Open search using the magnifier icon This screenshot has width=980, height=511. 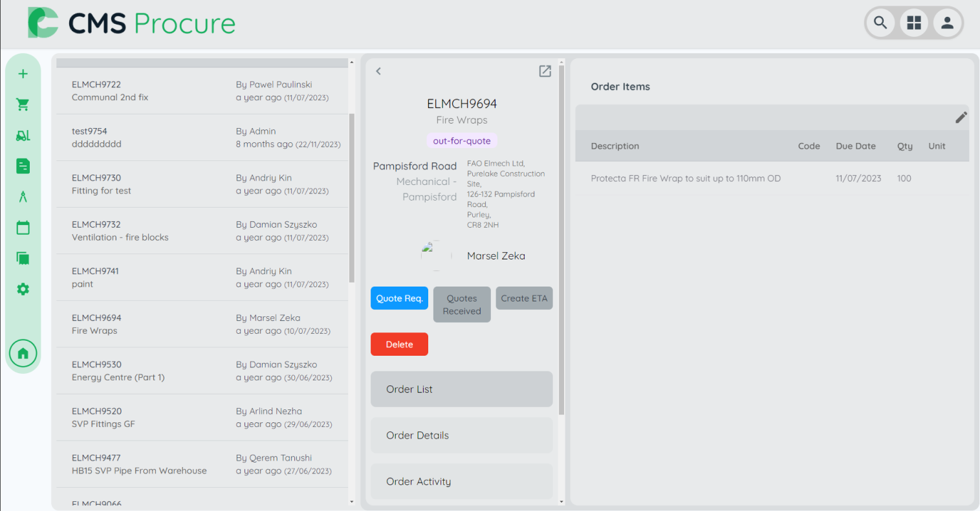coord(880,23)
